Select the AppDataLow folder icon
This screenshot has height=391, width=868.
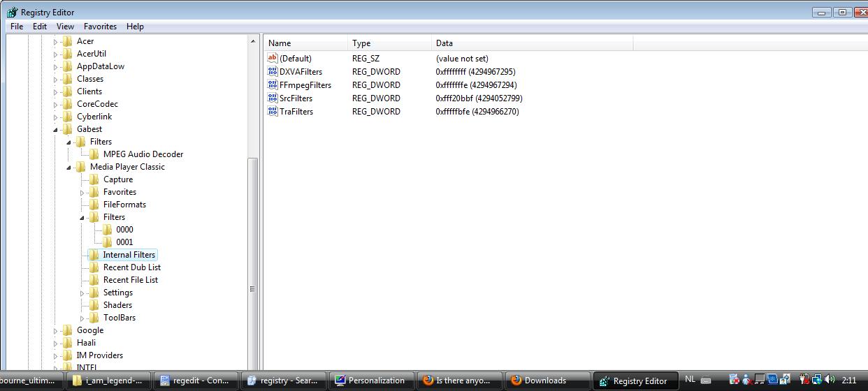click(x=67, y=66)
